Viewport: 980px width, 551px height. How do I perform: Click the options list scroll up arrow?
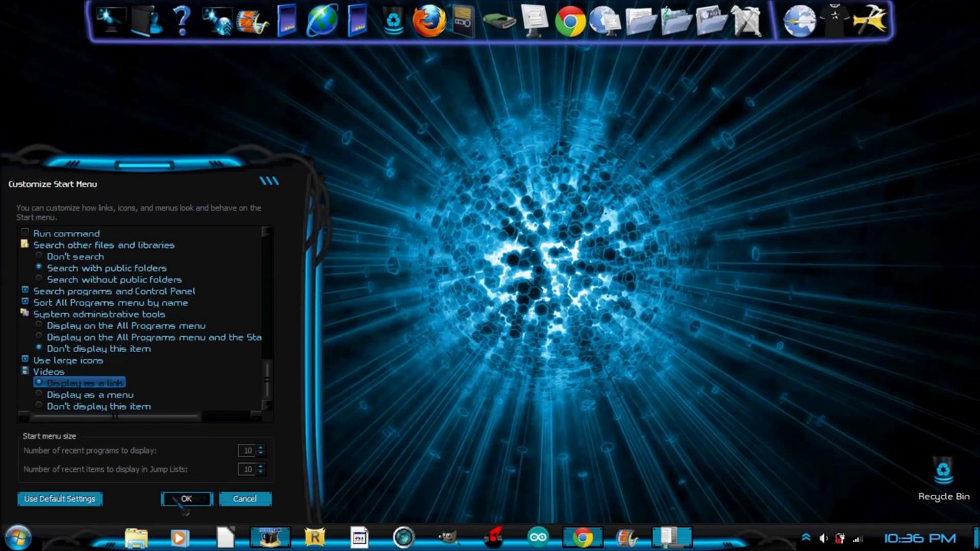click(x=266, y=231)
